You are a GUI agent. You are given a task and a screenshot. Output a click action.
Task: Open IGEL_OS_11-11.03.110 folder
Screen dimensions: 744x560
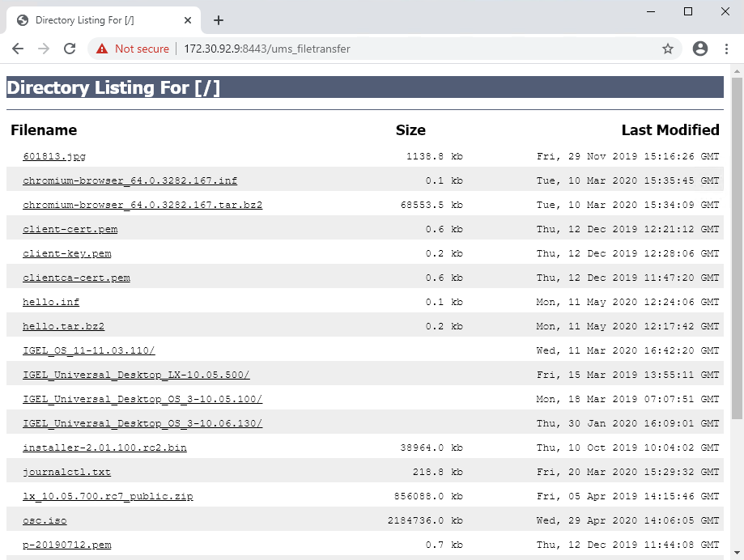click(89, 350)
